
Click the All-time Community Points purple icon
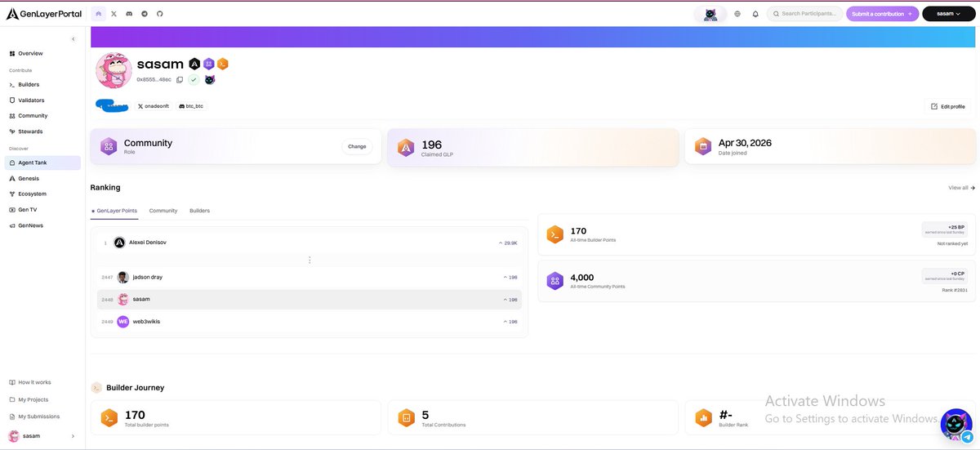pyautogui.click(x=555, y=281)
